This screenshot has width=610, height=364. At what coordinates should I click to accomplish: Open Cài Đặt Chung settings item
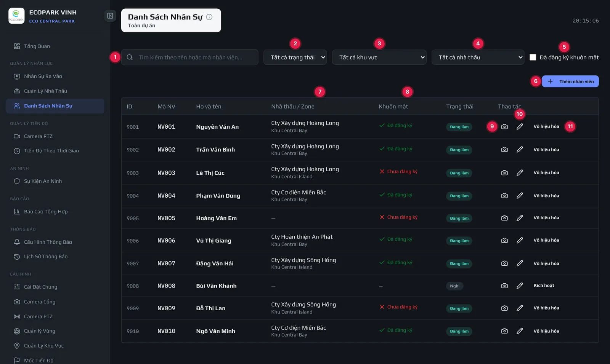[55, 287]
